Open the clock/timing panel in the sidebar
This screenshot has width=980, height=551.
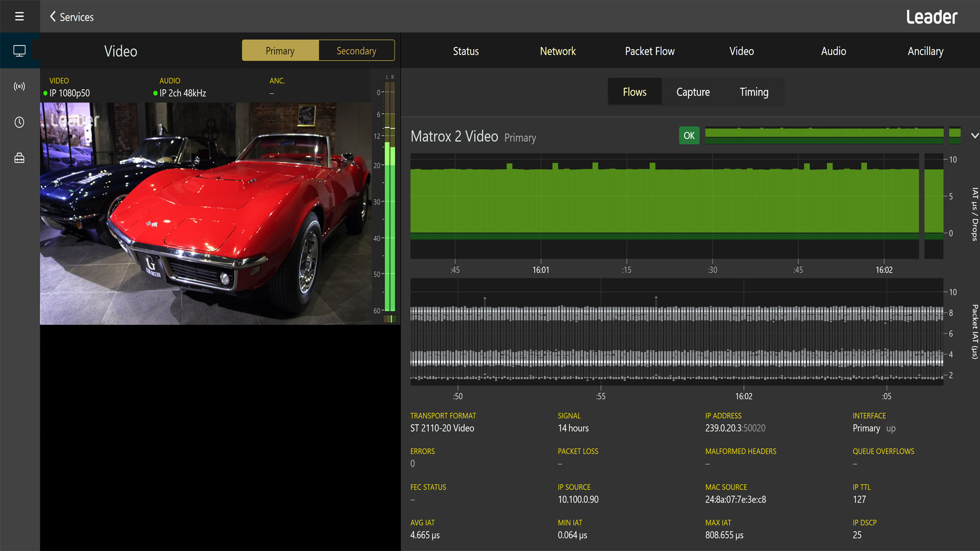pos(20,122)
